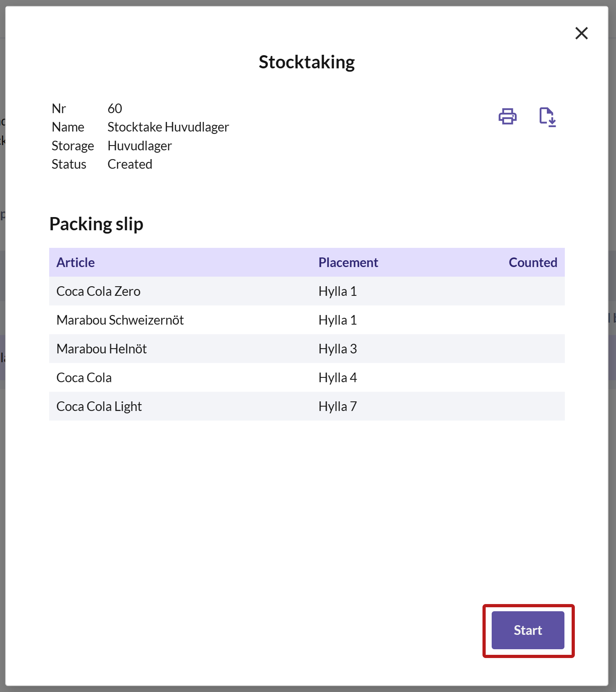Download the stocktaking file
This screenshot has width=616, height=692.
pyautogui.click(x=548, y=117)
